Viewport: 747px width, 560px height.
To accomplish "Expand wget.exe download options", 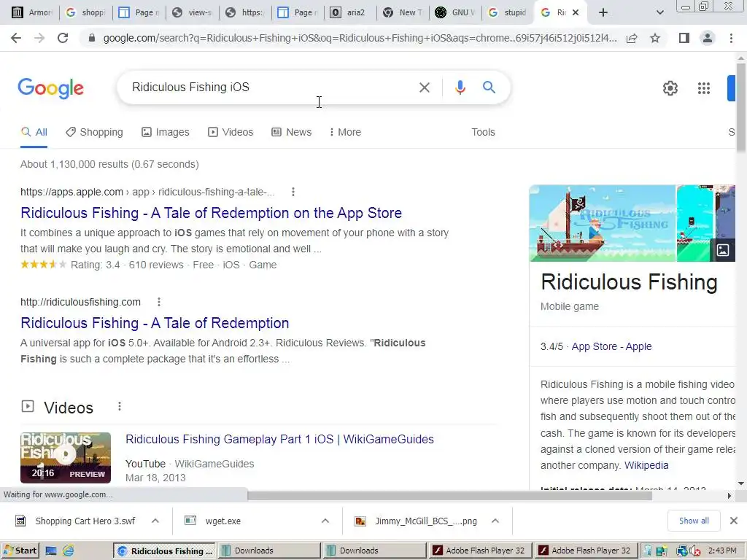I will click(x=325, y=521).
